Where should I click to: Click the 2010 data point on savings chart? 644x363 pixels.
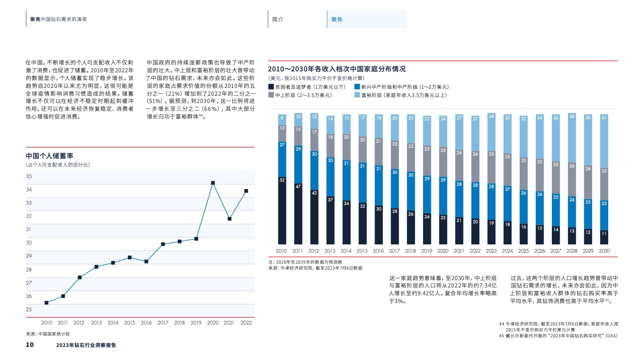46,303
